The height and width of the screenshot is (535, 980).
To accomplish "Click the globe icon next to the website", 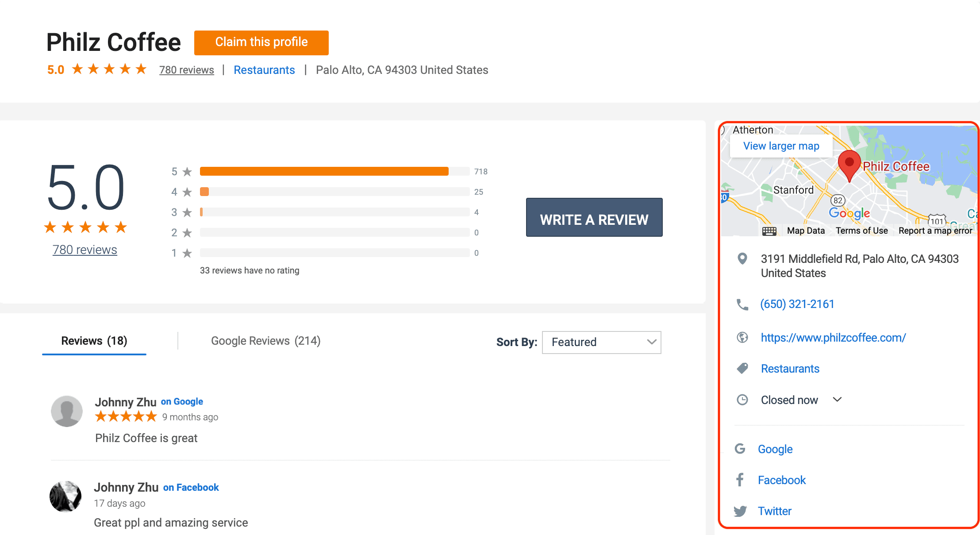I will 742,338.
